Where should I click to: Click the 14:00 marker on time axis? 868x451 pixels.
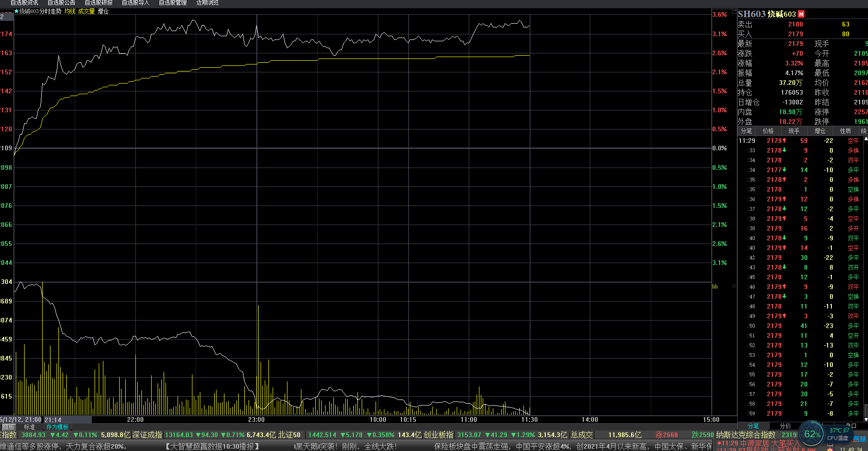pyautogui.click(x=590, y=419)
